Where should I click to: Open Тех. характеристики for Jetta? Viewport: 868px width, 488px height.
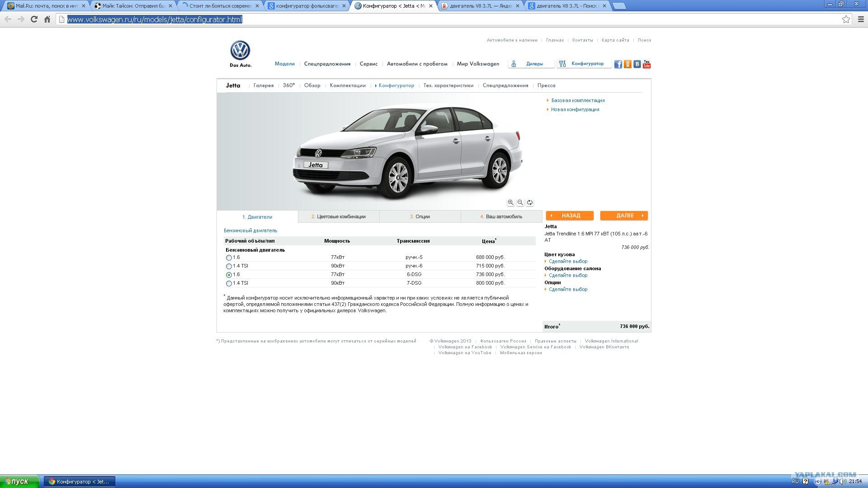click(448, 85)
